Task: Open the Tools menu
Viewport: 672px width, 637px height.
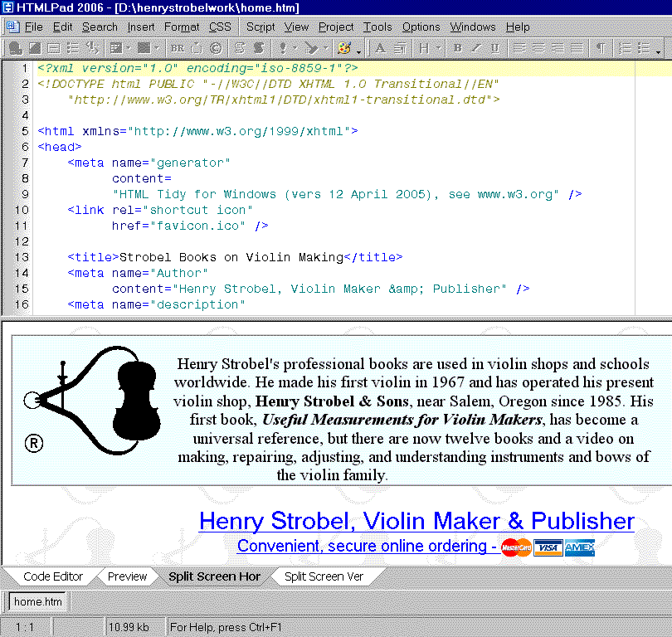Action: (x=377, y=27)
